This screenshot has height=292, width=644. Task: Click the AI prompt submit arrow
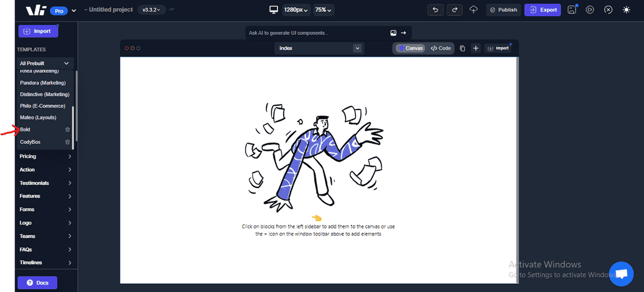pyautogui.click(x=403, y=33)
